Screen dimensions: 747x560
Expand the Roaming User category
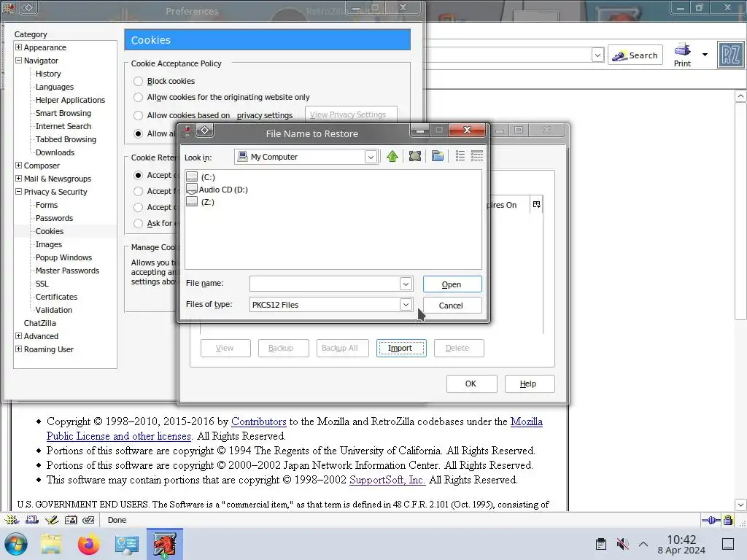pos(18,349)
